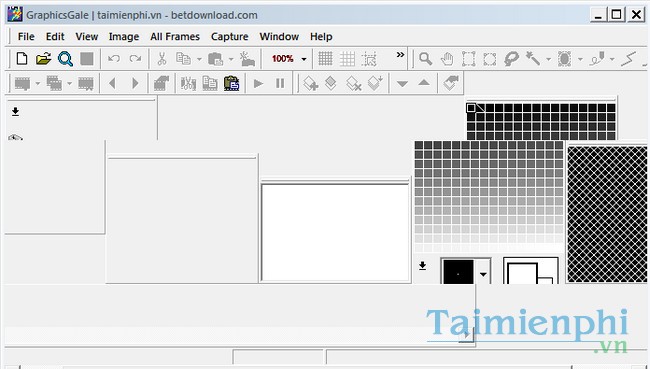
Task: Delete the current layer
Action: pyautogui.click(x=354, y=83)
